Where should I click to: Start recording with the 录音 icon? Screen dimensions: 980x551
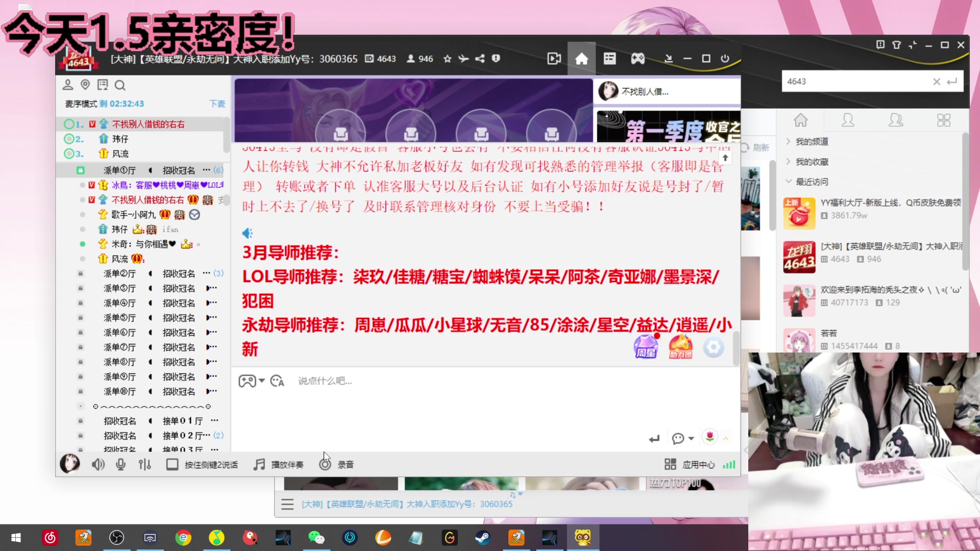(325, 464)
